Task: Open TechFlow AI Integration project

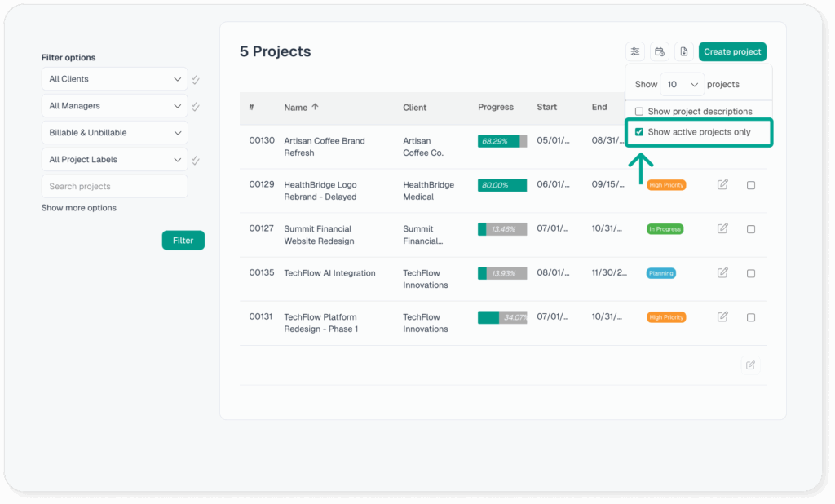Action: click(x=329, y=273)
